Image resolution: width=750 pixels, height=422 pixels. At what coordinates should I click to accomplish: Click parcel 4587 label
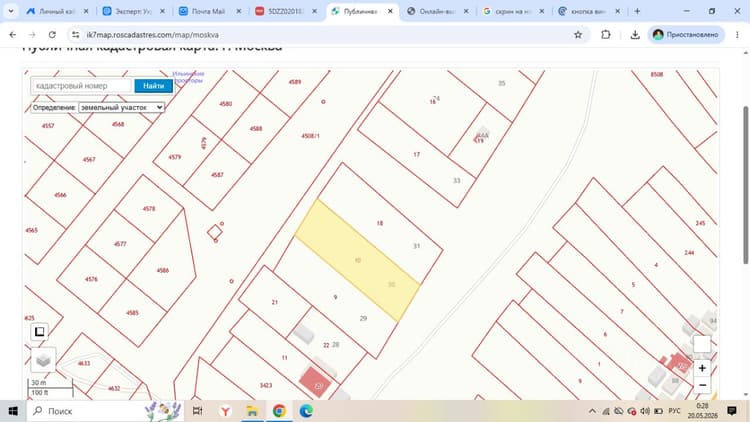tap(217, 175)
